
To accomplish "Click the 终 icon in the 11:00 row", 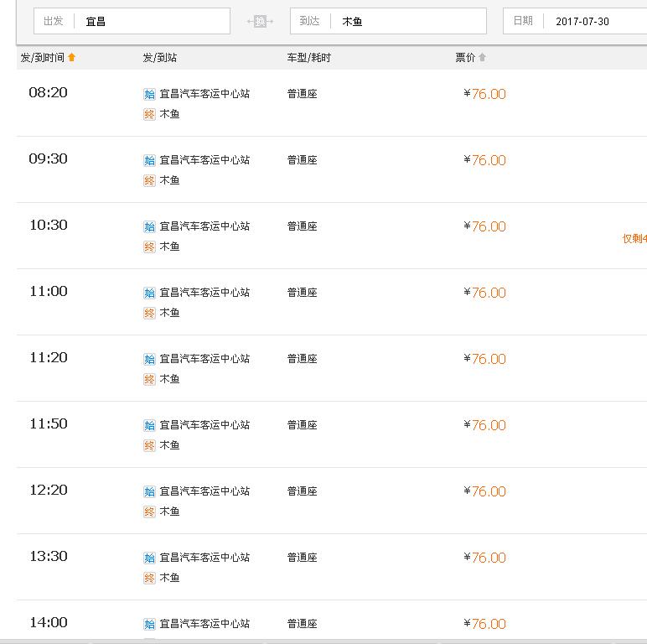I will [x=149, y=313].
